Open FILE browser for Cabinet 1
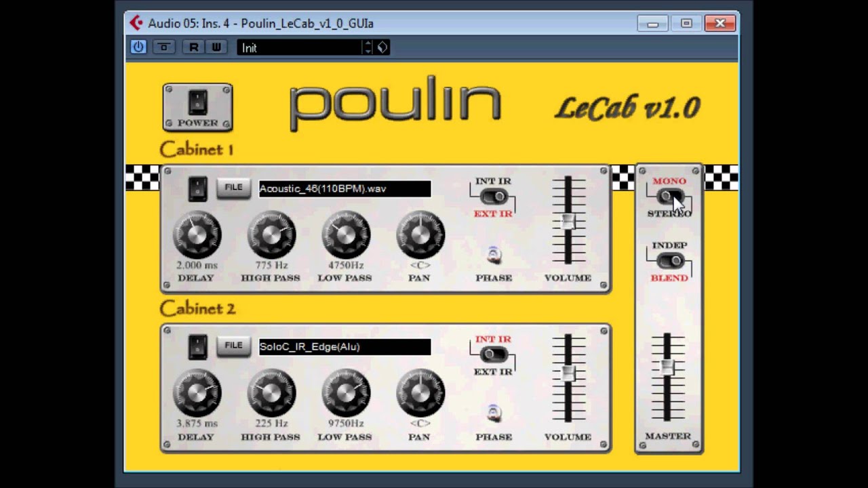Image resolution: width=868 pixels, height=488 pixels. [x=233, y=188]
